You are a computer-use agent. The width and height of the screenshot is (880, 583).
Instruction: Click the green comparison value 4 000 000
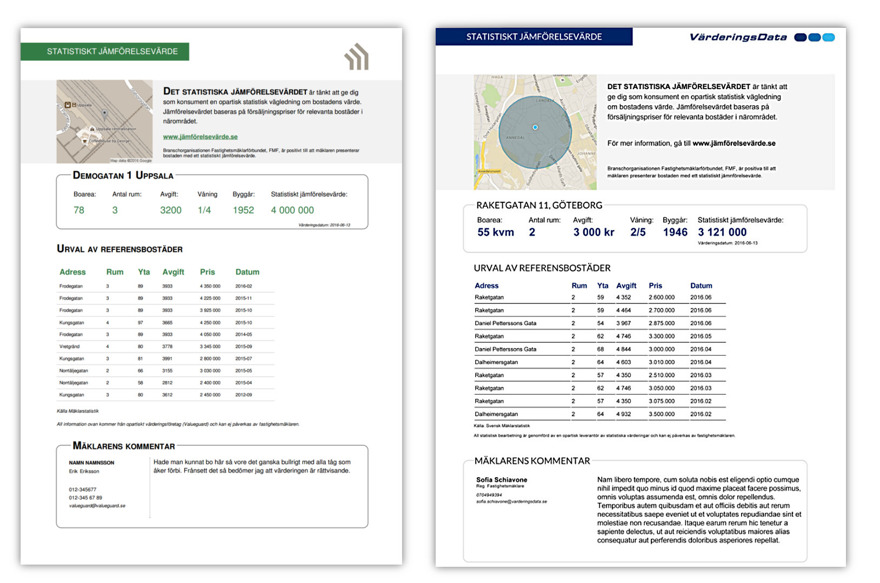pyautogui.click(x=292, y=210)
